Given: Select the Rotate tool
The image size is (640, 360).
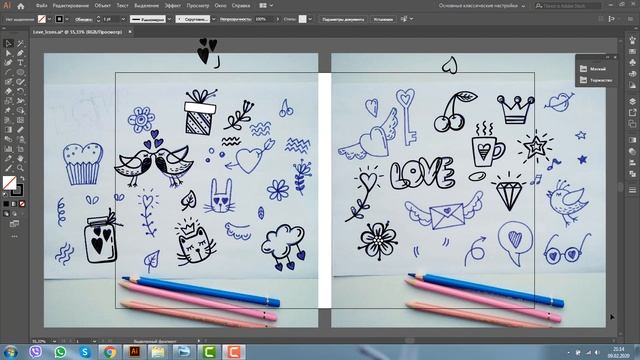Looking at the screenshot, I should coord(20,91).
